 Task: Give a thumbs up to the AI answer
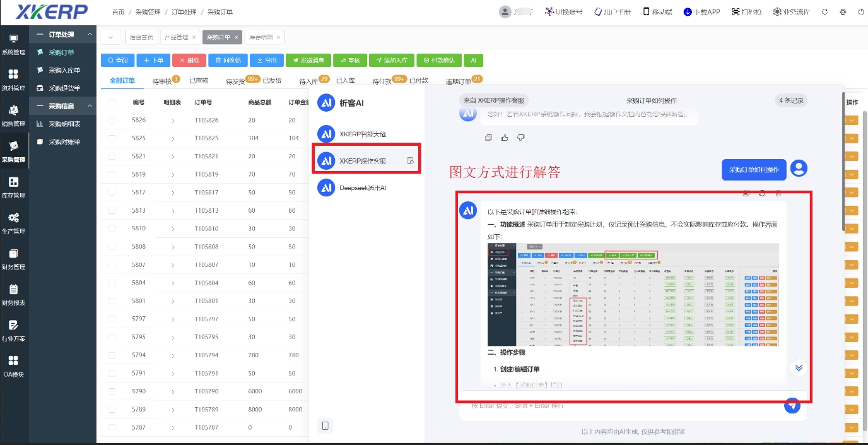click(503, 137)
